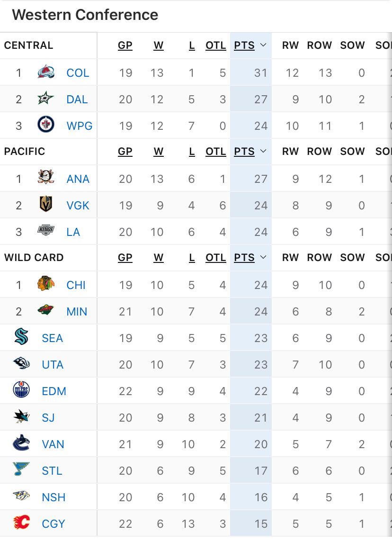Click the St. Louis Blues logo
This screenshot has height=541, width=392.
[21, 470]
